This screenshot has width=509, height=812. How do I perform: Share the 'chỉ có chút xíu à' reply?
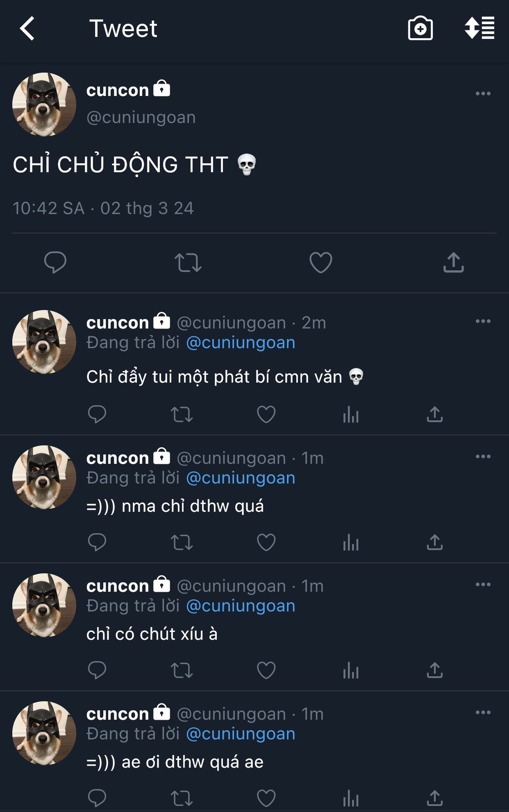pyautogui.click(x=435, y=670)
